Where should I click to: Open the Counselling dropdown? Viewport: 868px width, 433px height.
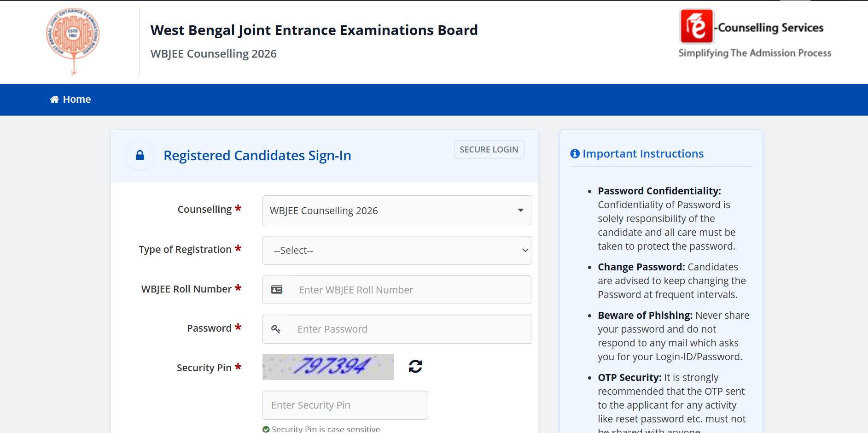tap(396, 211)
